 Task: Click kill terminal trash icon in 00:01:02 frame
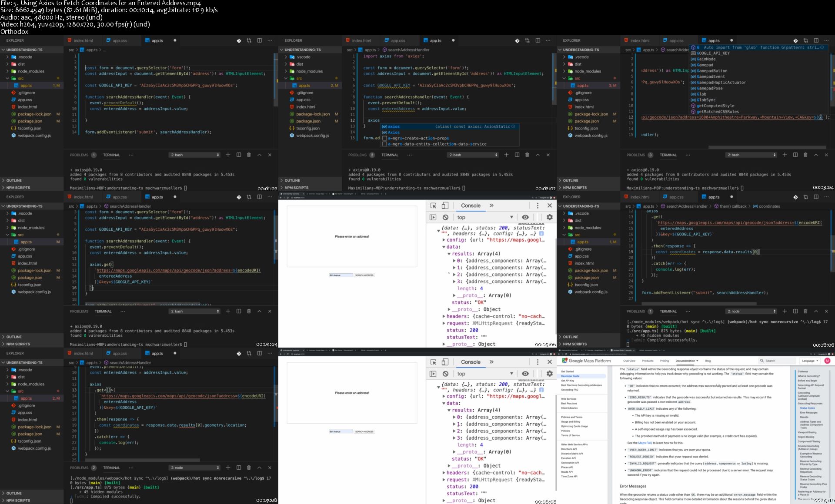click(x=249, y=155)
